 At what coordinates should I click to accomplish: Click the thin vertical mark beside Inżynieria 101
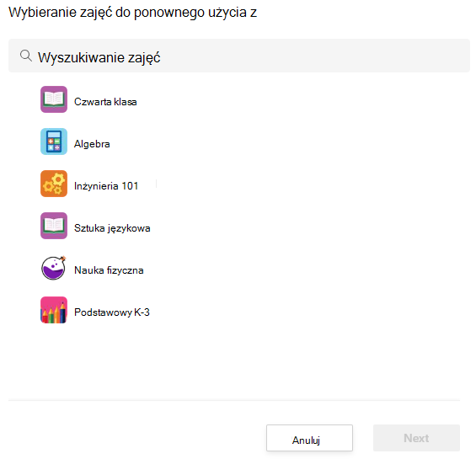point(157,184)
